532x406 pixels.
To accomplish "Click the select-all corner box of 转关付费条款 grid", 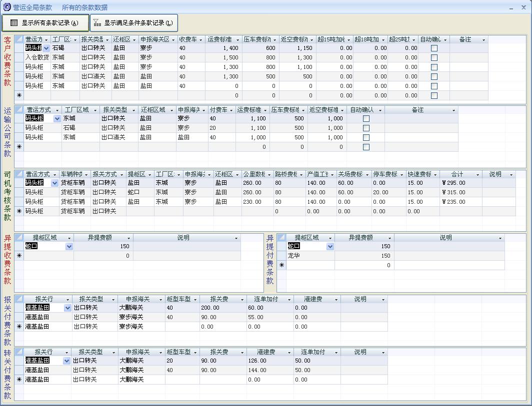I will tap(19, 352).
